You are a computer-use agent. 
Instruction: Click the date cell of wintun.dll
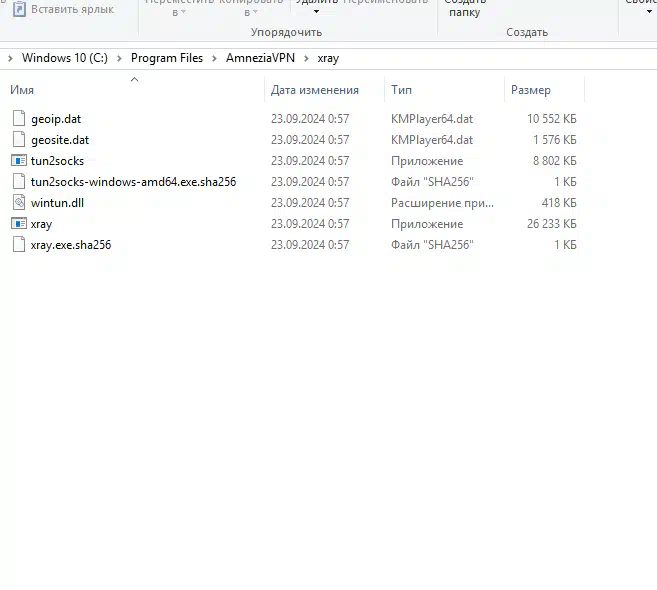coord(310,203)
